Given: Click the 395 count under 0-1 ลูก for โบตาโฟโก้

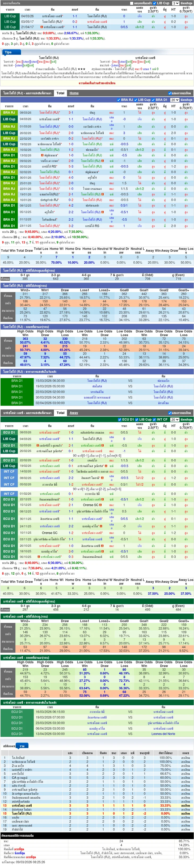Looking at the screenshot, I should 25,279.
